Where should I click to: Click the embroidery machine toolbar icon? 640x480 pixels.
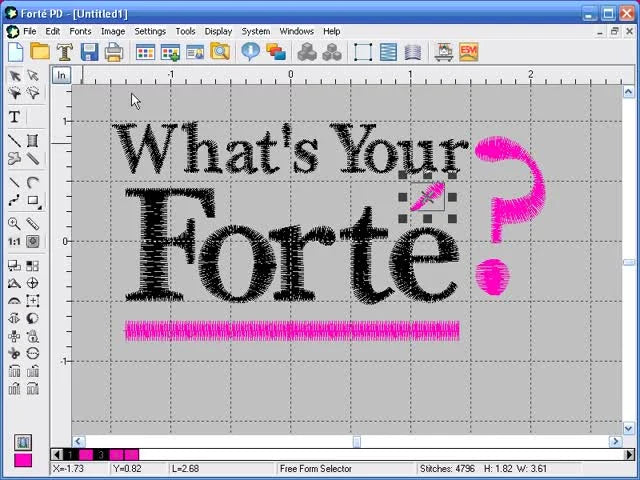pos(444,52)
